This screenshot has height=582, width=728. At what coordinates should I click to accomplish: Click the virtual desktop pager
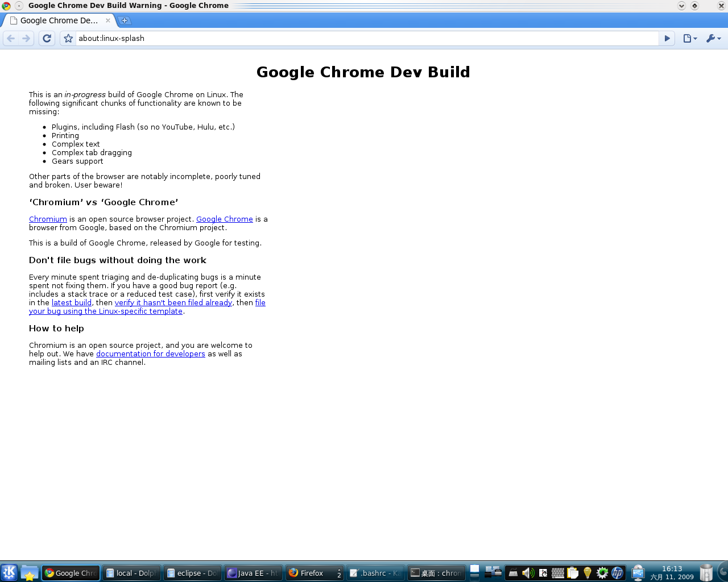(x=475, y=573)
